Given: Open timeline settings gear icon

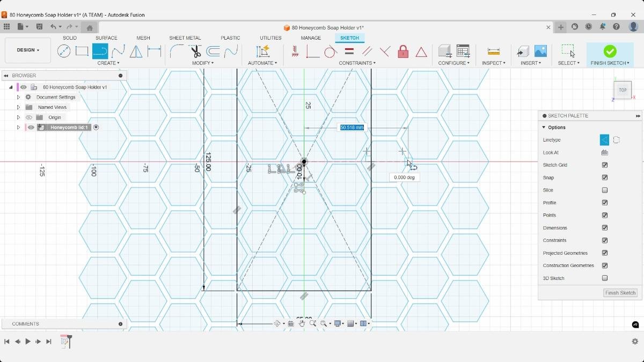Looking at the screenshot, I should 635,342.
